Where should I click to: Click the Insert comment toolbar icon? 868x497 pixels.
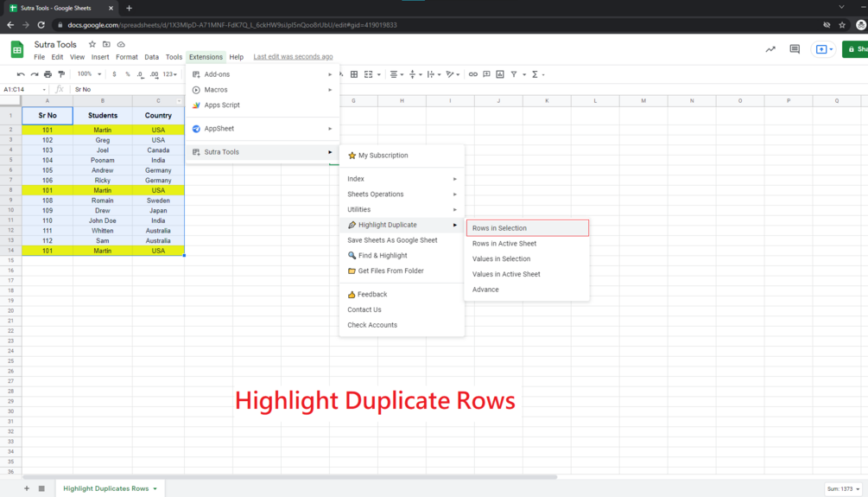pyautogui.click(x=486, y=74)
